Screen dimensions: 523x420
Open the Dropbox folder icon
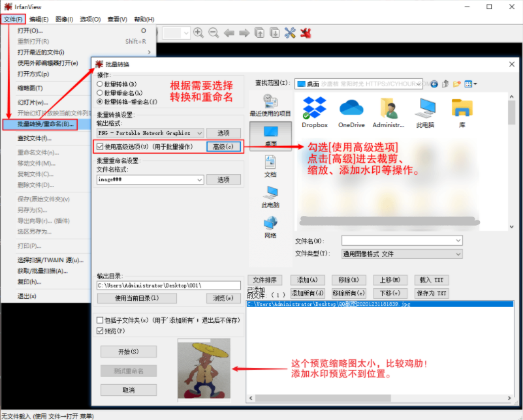(315, 112)
